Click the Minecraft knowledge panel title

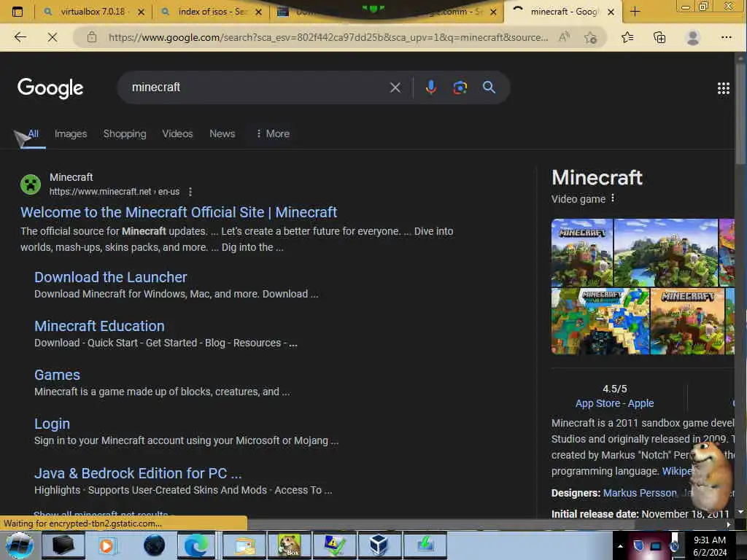click(597, 178)
